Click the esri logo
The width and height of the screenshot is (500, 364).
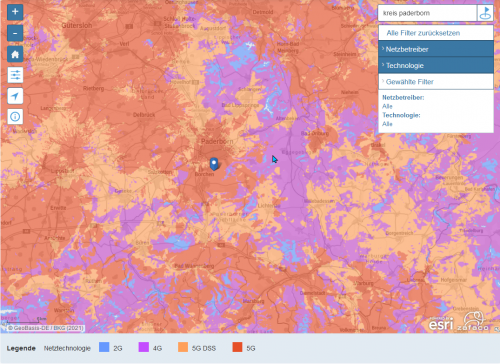coord(441,324)
